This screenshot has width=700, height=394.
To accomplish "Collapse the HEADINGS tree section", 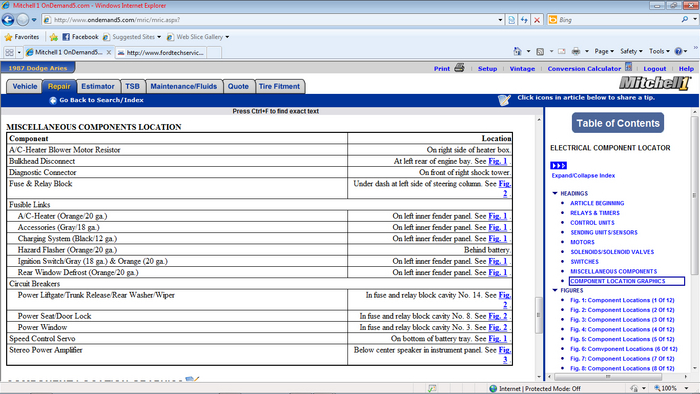I will (555, 193).
